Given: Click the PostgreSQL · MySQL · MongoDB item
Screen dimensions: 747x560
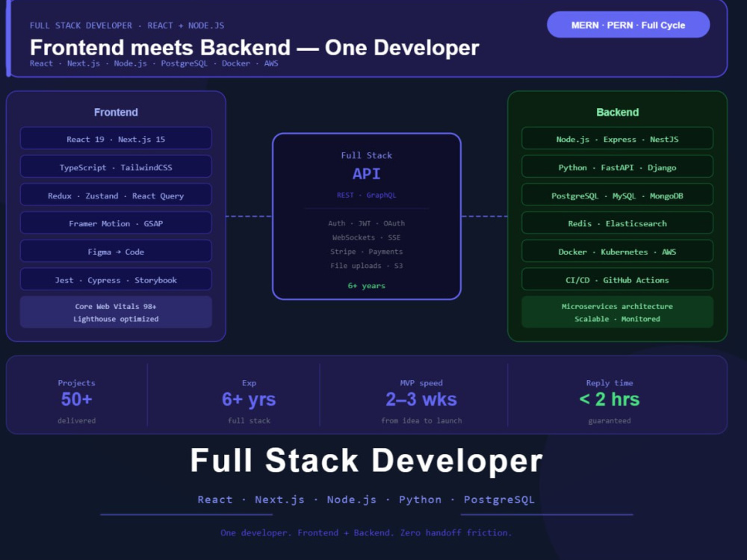Looking at the screenshot, I should 618,195.
